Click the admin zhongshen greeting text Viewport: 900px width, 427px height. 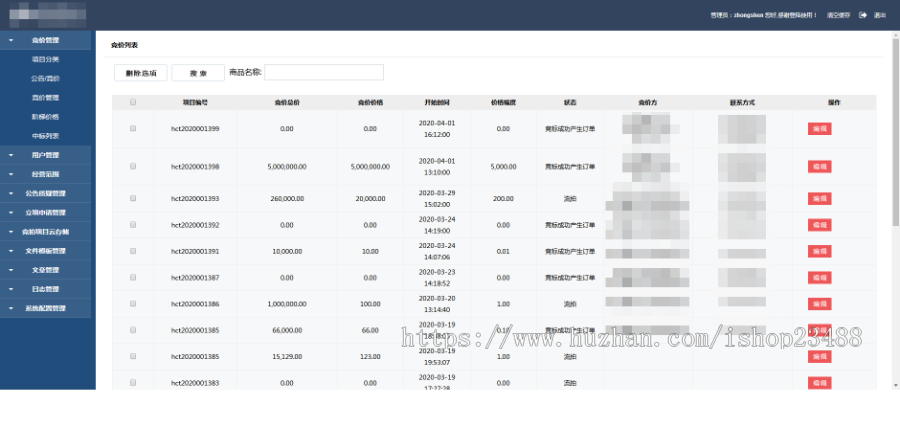(763, 15)
